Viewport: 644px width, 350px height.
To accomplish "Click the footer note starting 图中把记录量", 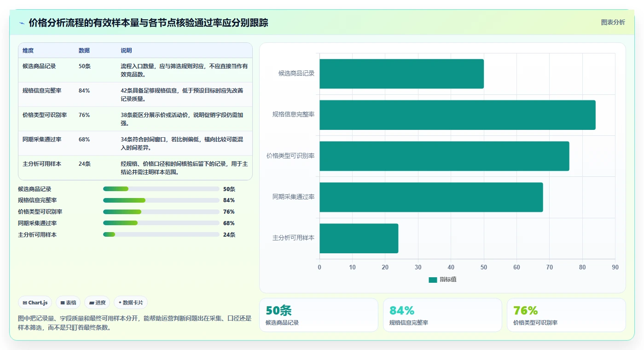I will (134, 323).
